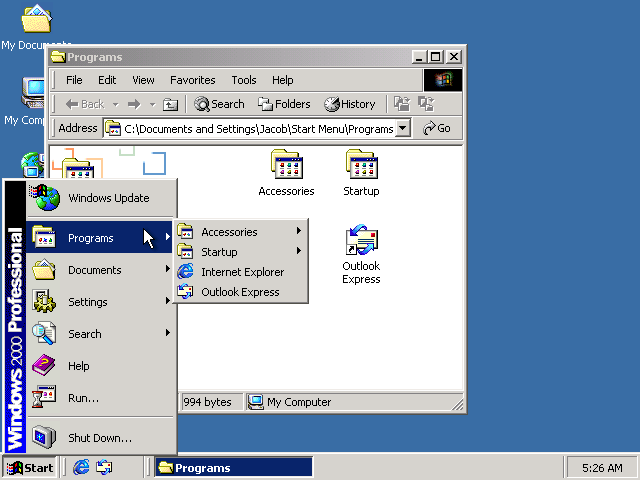
Task: Choose Shut Down... in Start menu
Action: (102, 438)
